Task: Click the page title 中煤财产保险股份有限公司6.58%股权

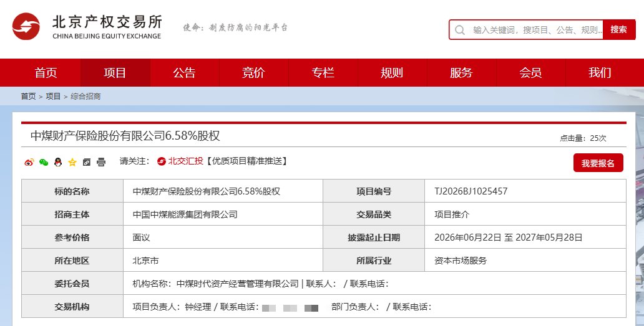Action: 125,136
